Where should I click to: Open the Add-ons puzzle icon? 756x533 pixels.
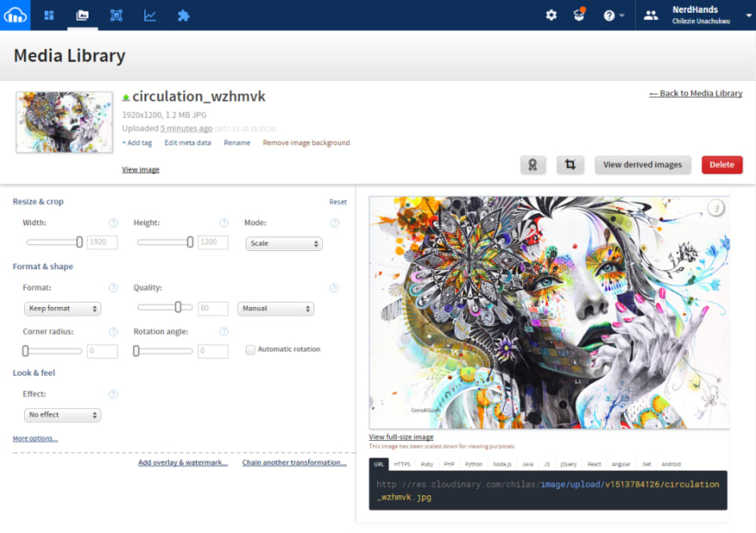point(183,15)
